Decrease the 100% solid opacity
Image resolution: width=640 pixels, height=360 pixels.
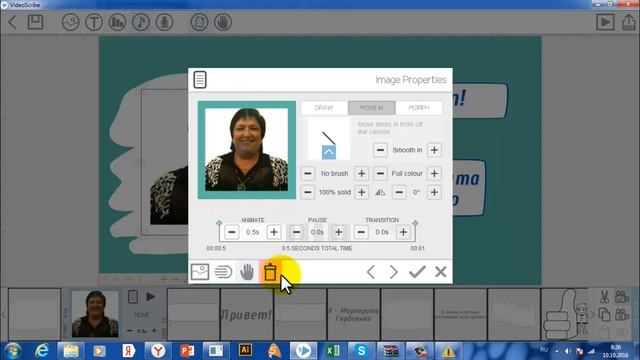(308, 192)
